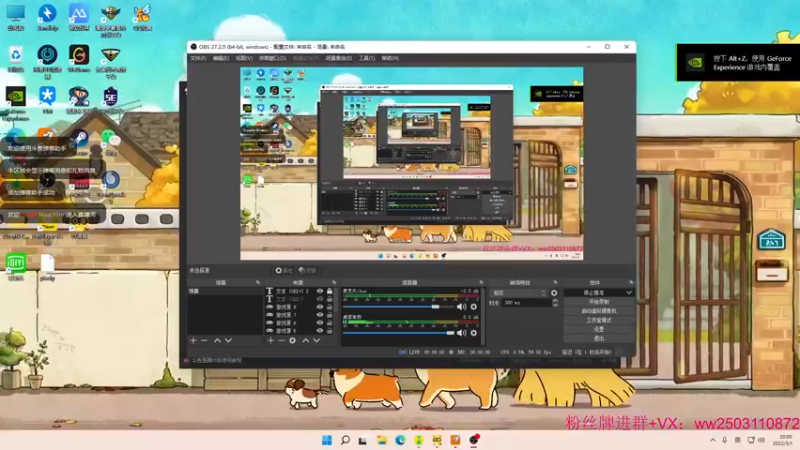Open taskbar Search

pyautogui.click(x=345, y=440)
